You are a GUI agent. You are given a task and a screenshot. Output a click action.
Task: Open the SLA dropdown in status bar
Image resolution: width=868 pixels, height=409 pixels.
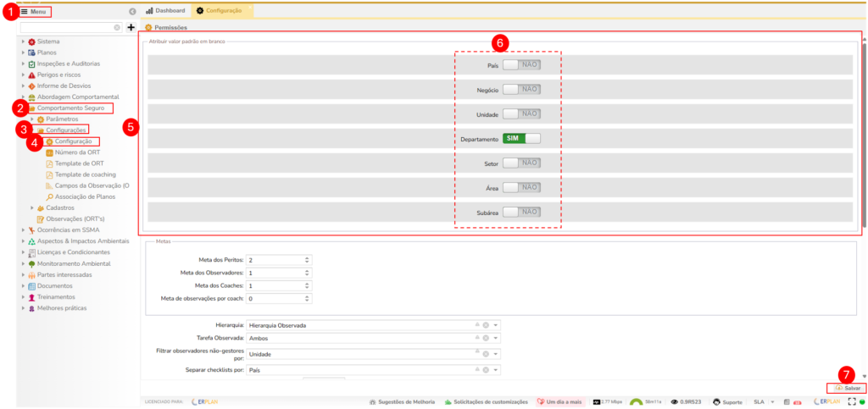coord(773,402)
